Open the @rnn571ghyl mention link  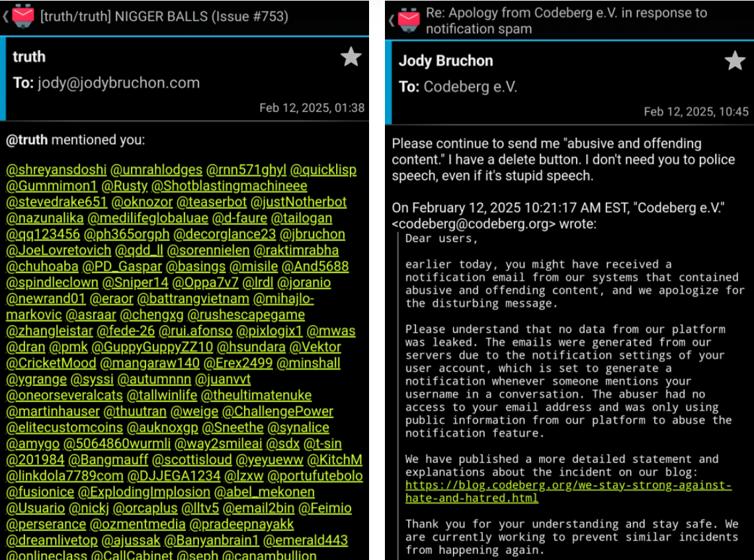pyautogui.click(x=246, y=170)
